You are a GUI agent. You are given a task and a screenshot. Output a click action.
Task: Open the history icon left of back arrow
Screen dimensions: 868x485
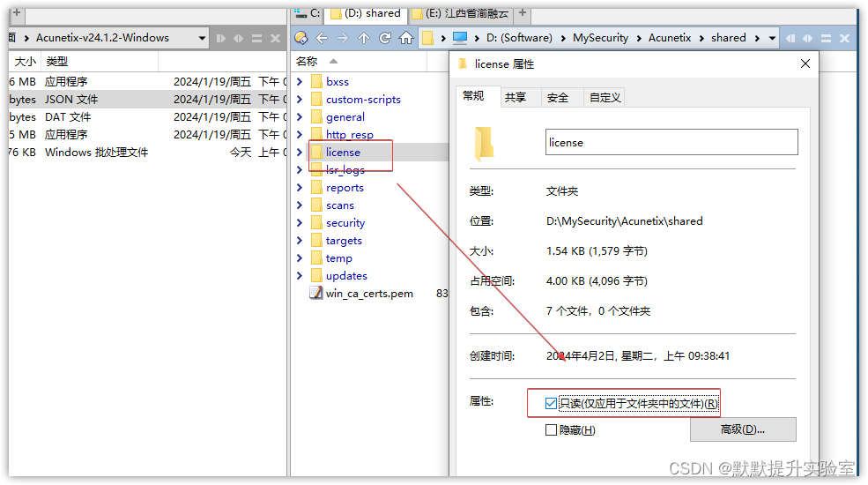[300, 38]
